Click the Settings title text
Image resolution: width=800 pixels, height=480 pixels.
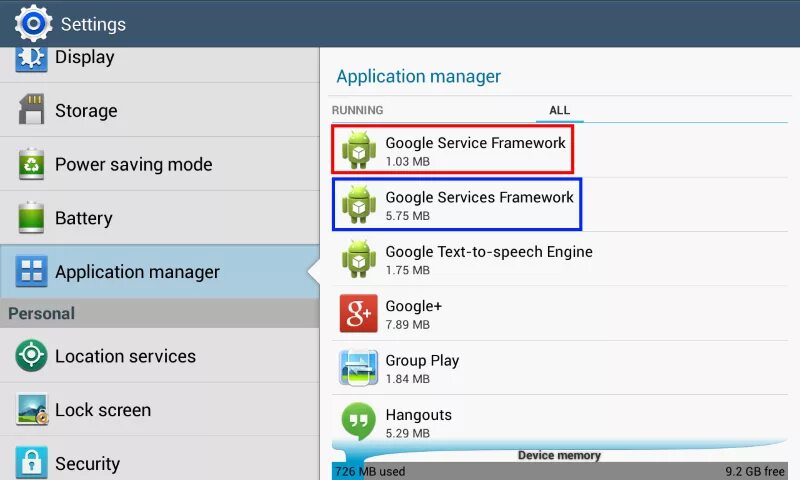click(x=93, y=24)
